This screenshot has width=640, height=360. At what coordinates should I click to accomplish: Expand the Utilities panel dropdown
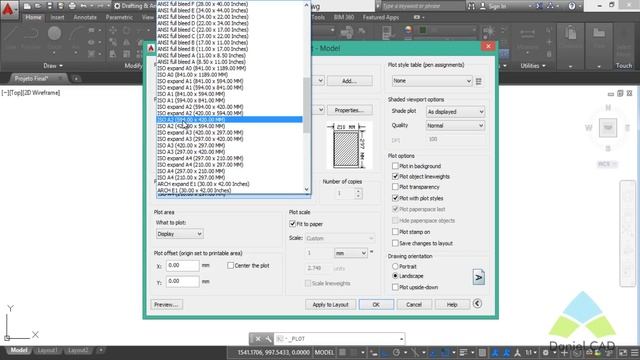point(533,66)
